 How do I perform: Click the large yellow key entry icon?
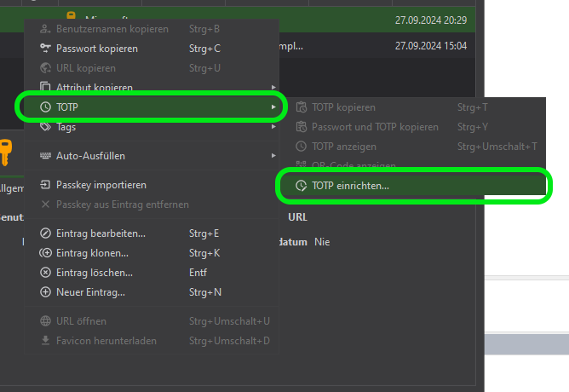(5, 153)
